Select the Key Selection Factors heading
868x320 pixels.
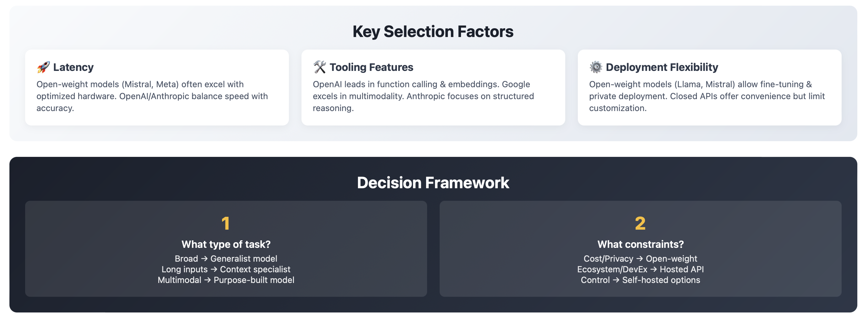pos(433,32)
